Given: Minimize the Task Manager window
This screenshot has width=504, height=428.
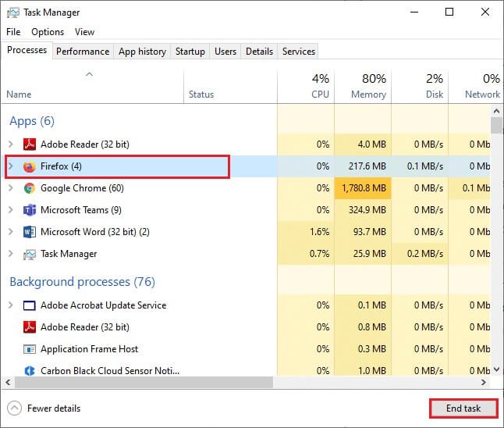Looking at the screenshot, I should (x=414, y=12).
